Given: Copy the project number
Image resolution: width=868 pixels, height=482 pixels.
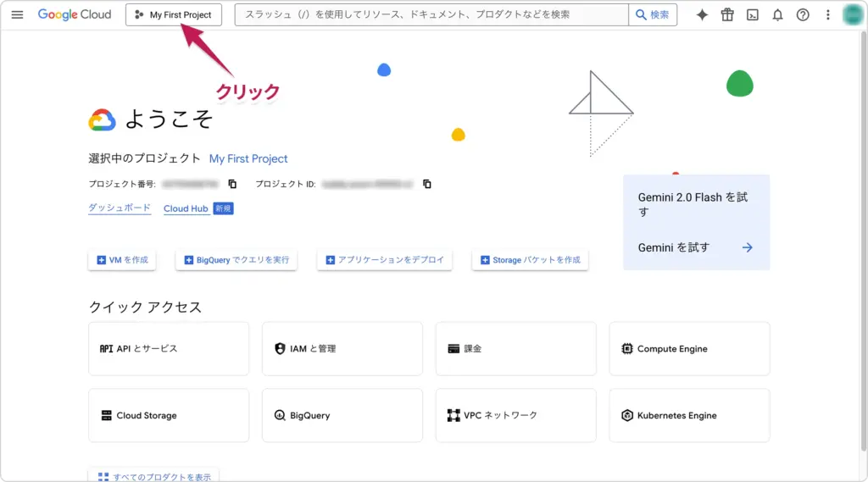Looking at the screenshot, I should (x=232, y=184).
